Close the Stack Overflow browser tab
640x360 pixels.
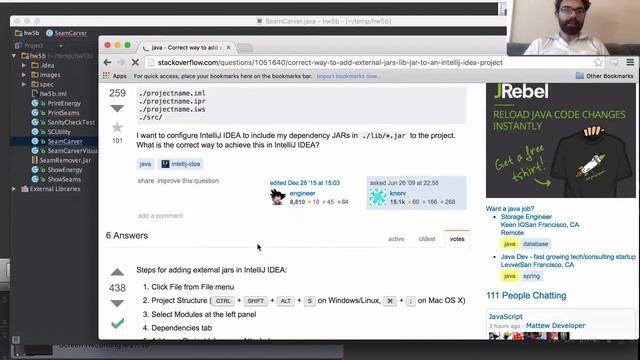[x=229, y=48]
